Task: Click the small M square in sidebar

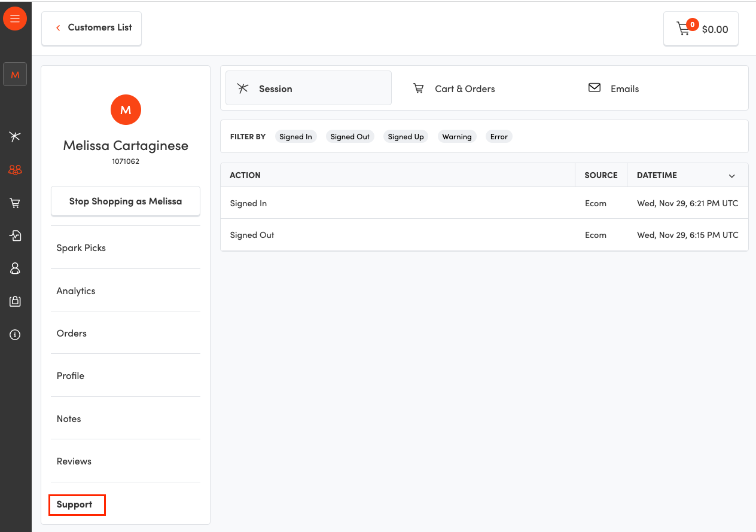Action: [15, 75]
